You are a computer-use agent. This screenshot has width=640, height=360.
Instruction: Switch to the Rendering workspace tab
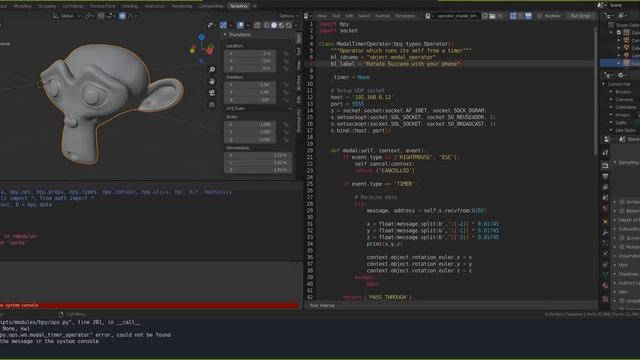click(x=182, y=6)
